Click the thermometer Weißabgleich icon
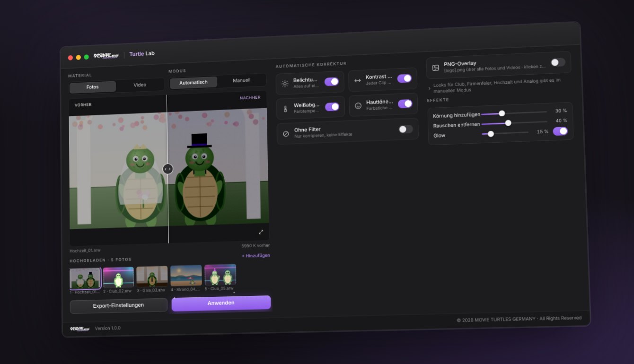634x364 pixels. pyautogui.click(x=285, y=109)
